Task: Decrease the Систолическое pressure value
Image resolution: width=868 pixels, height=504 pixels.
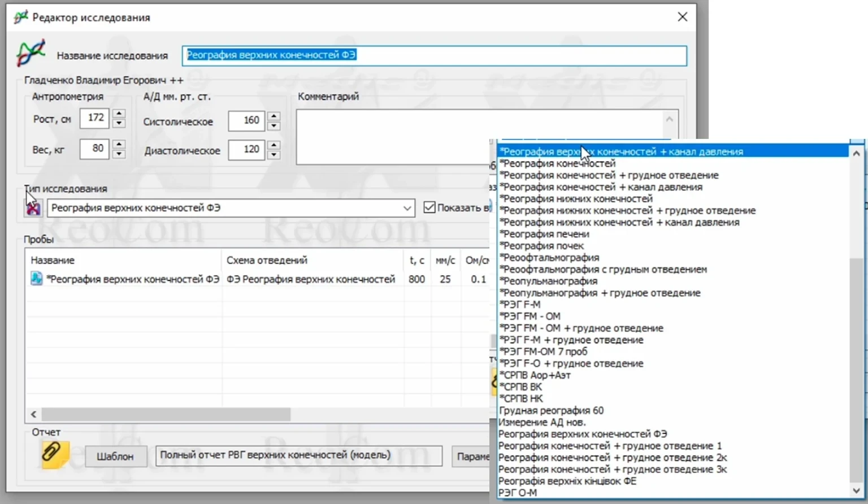Action: [274, 125]
